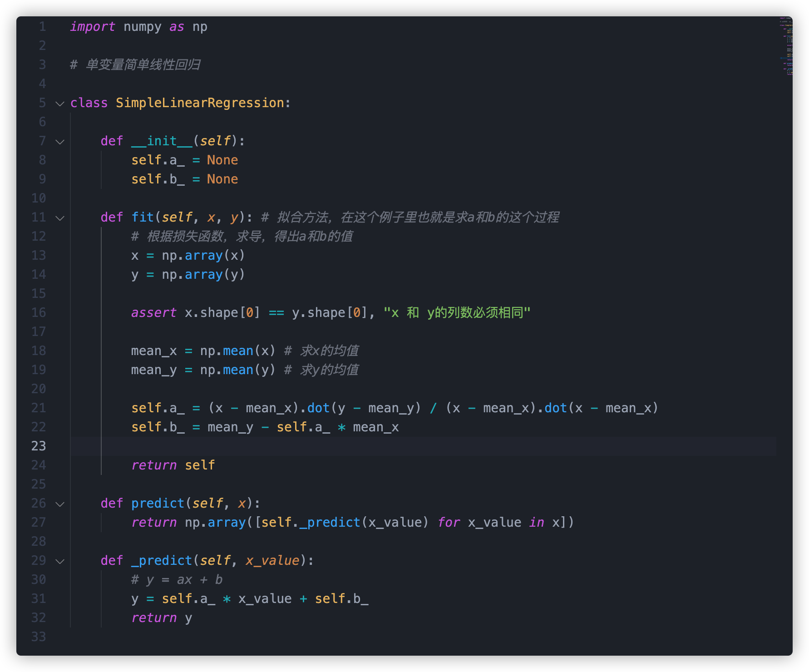Click the 'fit' function name

pos(143,217)
